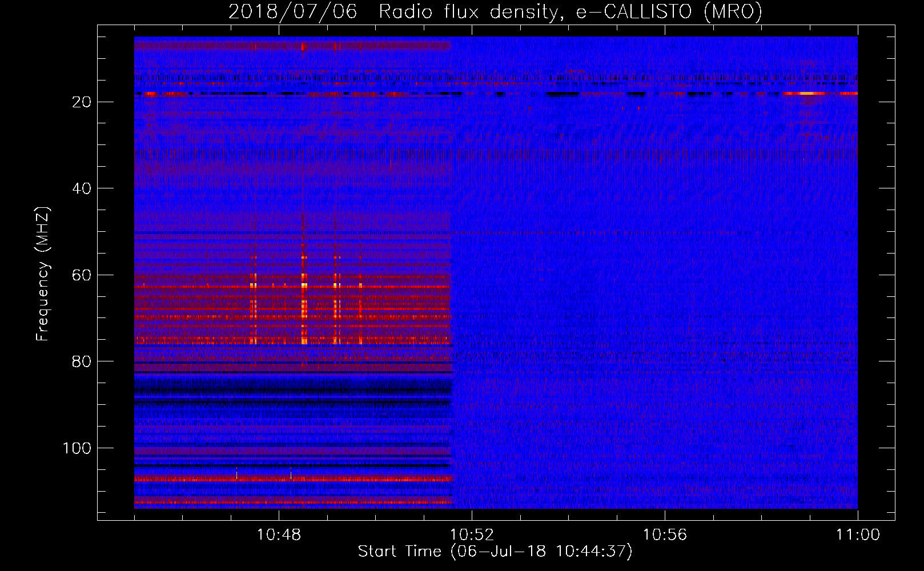Click the 'Start Time (06-Jul-18 10:44:37)' axis label
The height and width of the screenshot is (571, 924).
(495, 552)
